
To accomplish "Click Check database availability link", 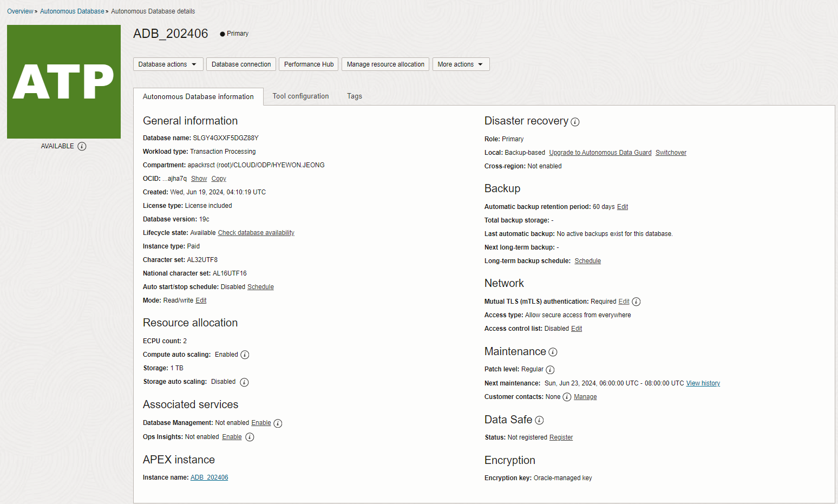I will (256, 233).
